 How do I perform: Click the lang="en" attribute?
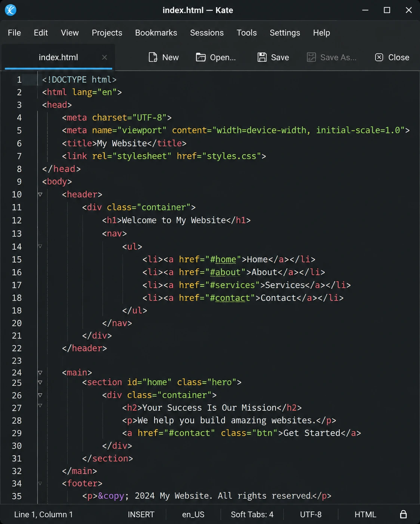(x=95, y=92)
